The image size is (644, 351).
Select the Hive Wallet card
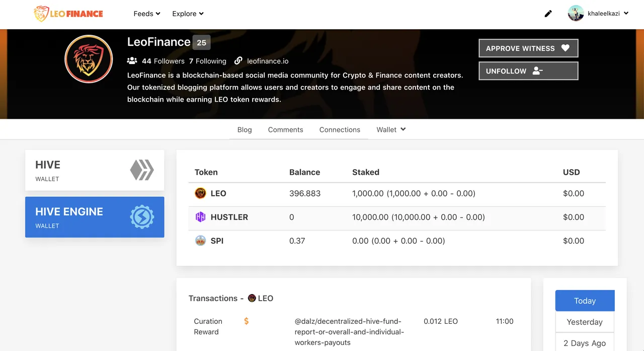pos(95,170)
